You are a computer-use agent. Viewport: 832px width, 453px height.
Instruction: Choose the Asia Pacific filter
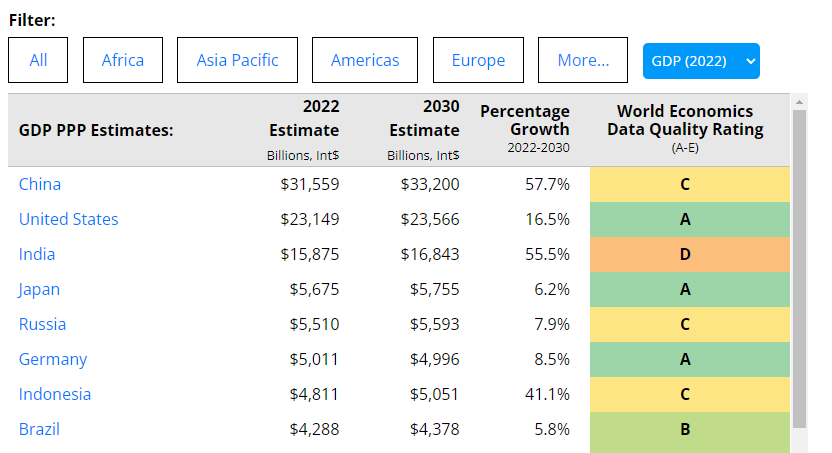coord(237,60)
